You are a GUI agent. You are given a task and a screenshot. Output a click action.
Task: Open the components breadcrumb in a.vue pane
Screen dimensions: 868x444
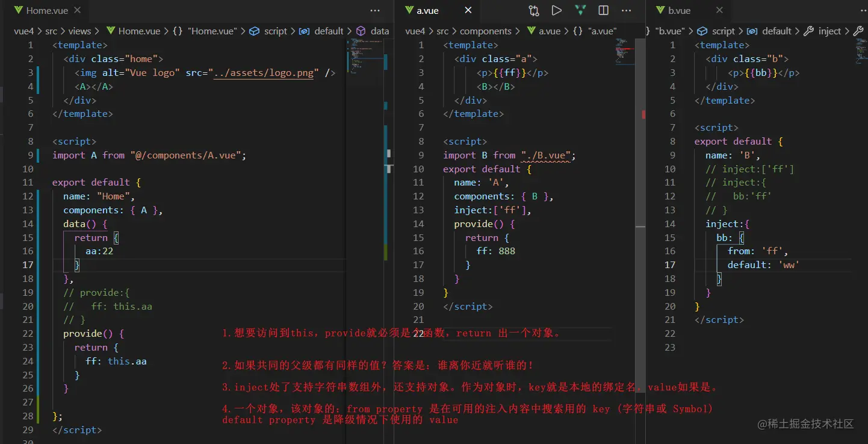tap(485, 31)
